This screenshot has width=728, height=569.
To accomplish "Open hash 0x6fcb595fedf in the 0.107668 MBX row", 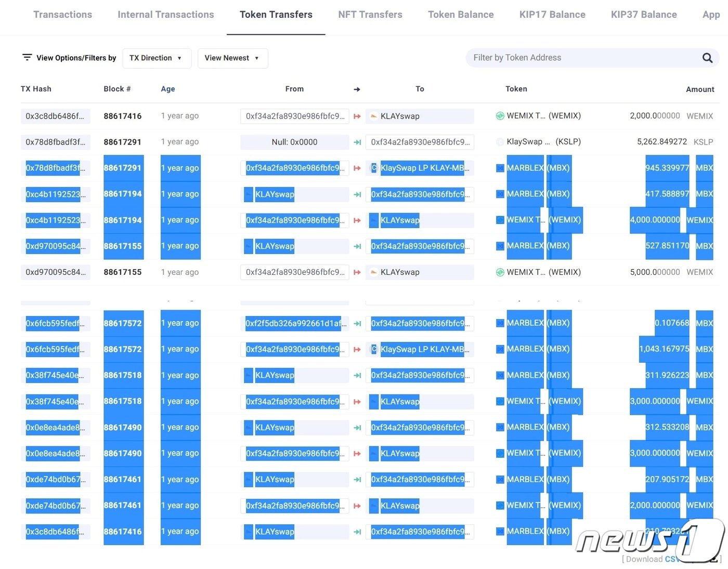I will click(x=56, y=323).
